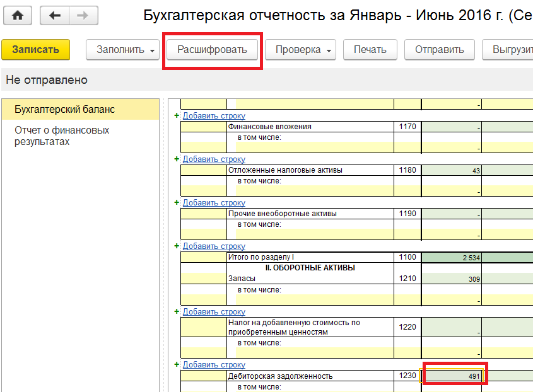Select Дебиторская задолженность value 491
The image size is (533, 392).
452,376
